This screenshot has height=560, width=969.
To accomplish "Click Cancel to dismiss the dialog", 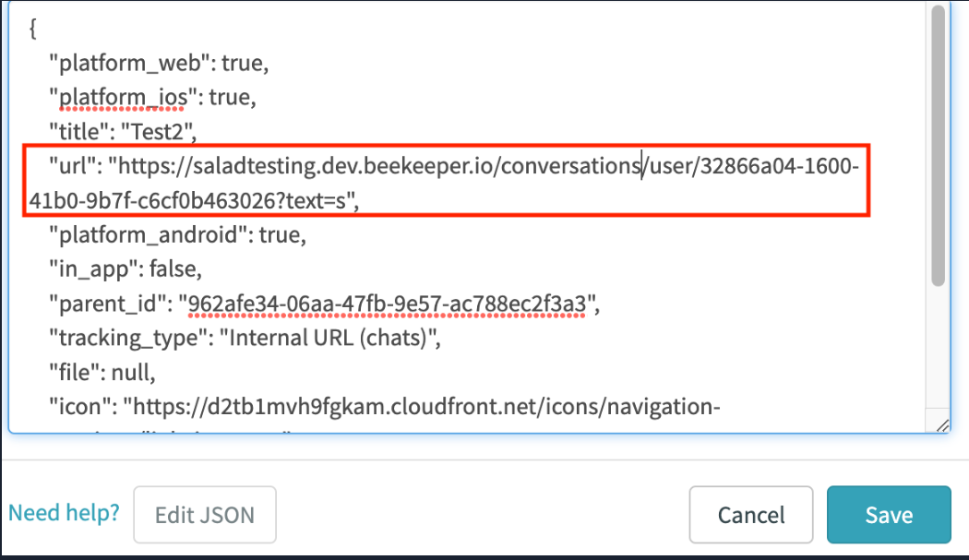I will [750, 514].
